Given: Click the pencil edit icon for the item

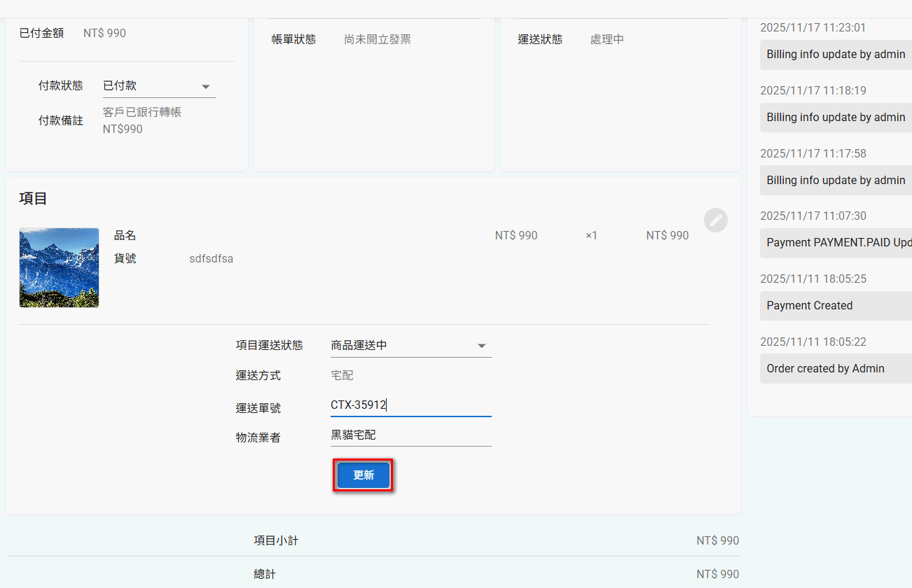Looking at the screenshot, I should click(716, 220).
